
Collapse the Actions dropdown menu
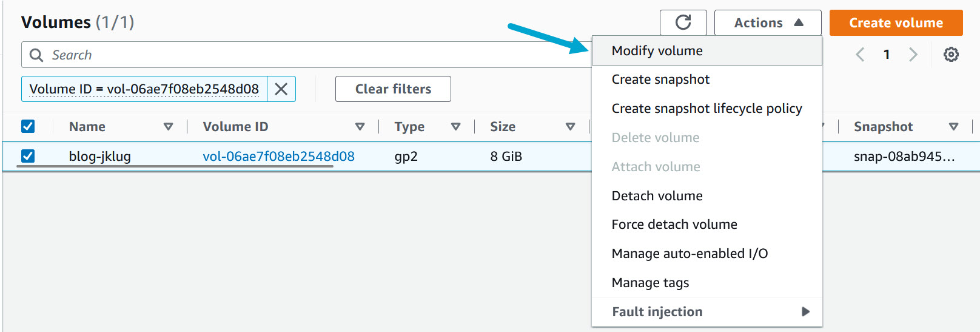pos(768,23)
